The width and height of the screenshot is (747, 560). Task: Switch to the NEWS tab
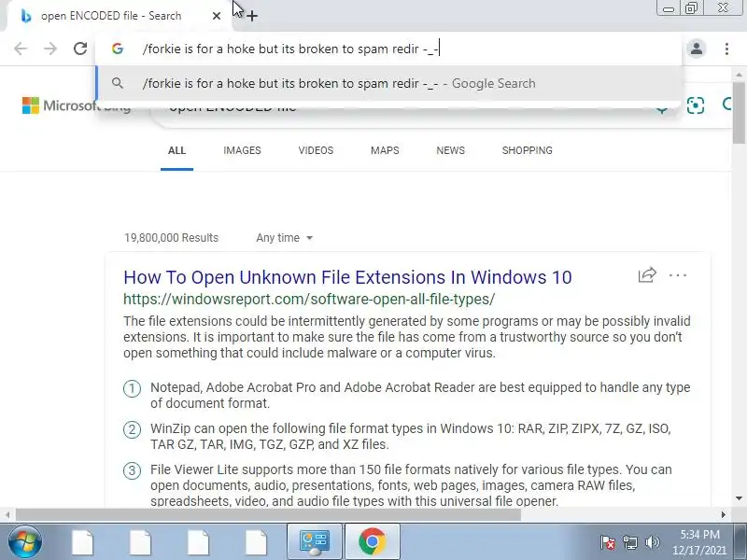pyautogui.click(x=450, y=150)
